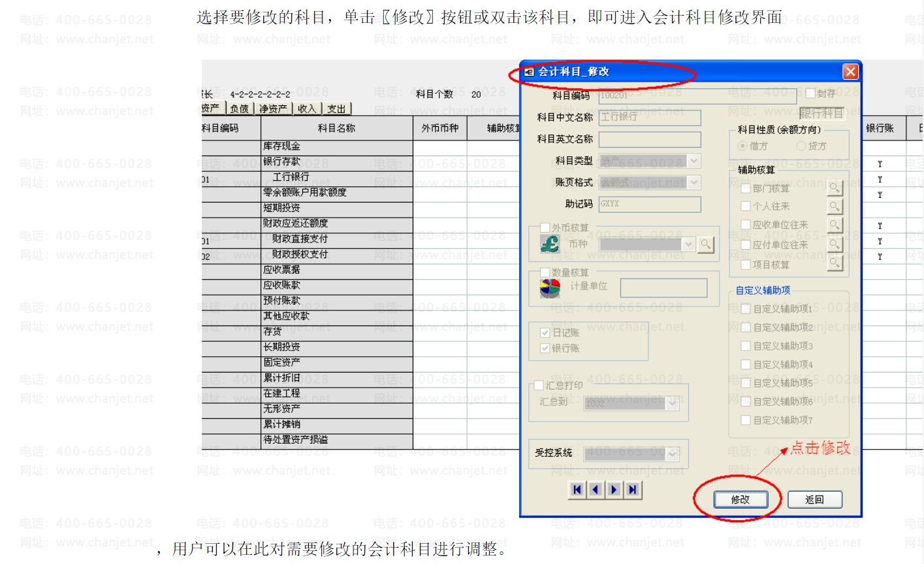Tick 自定义辅助项4 checkbox
924x564 pixels.
click(x=746, y=364)
